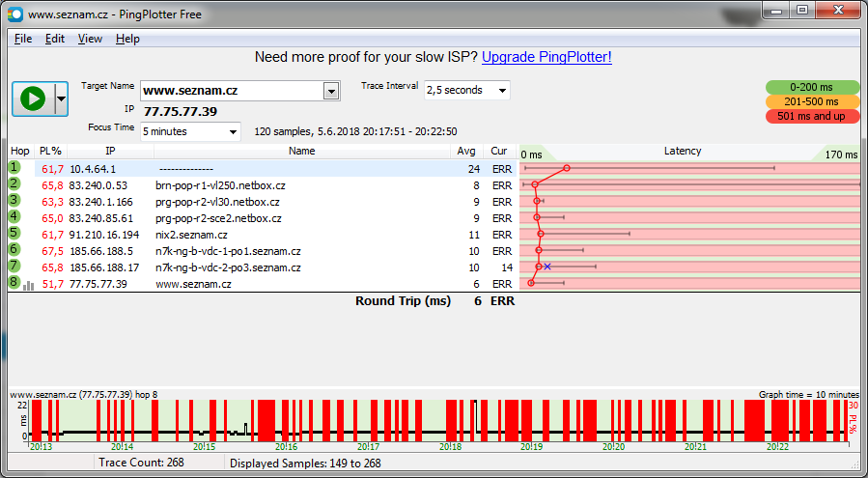Screen dimensions: 868x478
Task: Click the hop 5 green circle icon
Action: (14, 234)
